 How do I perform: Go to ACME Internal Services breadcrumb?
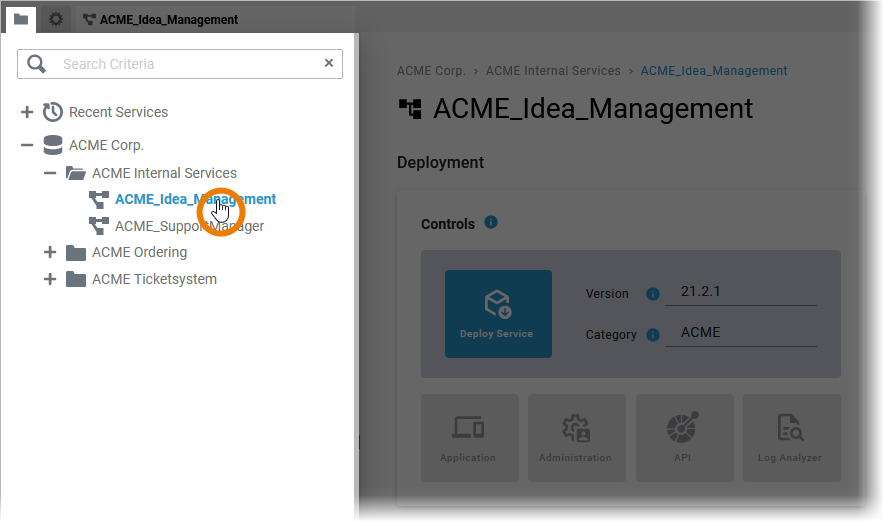553,71
